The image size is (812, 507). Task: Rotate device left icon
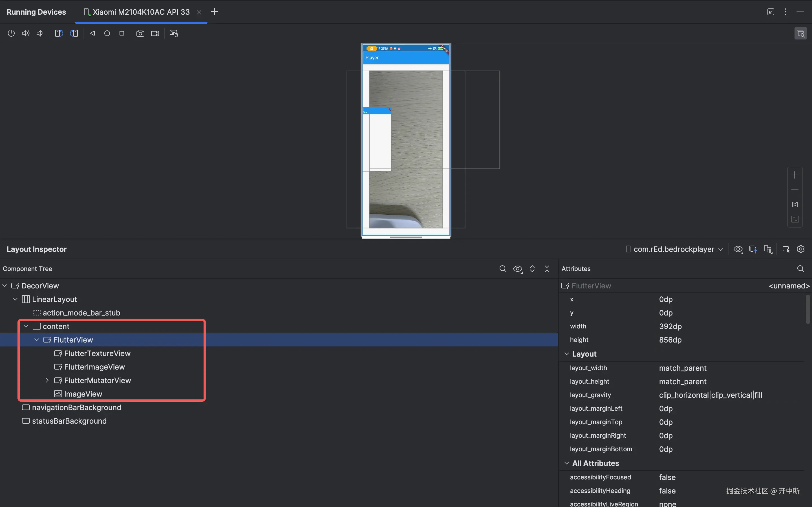pyautogui.click(x=59, y=33)
